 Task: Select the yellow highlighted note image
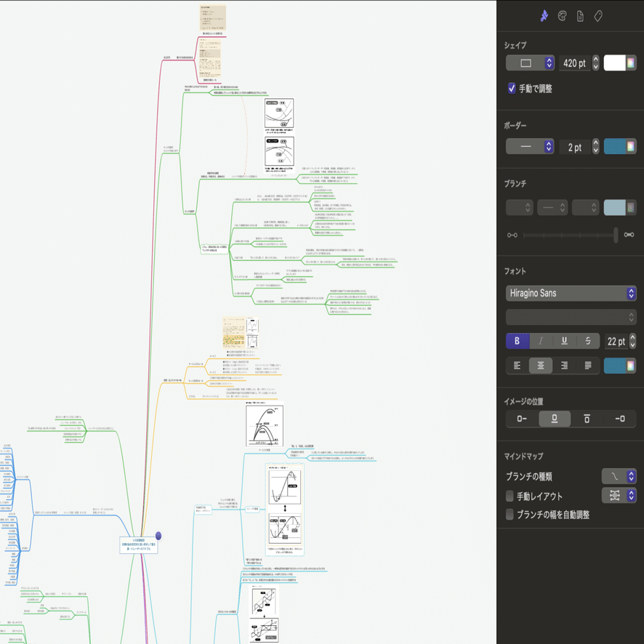click(x=234, y=333)
